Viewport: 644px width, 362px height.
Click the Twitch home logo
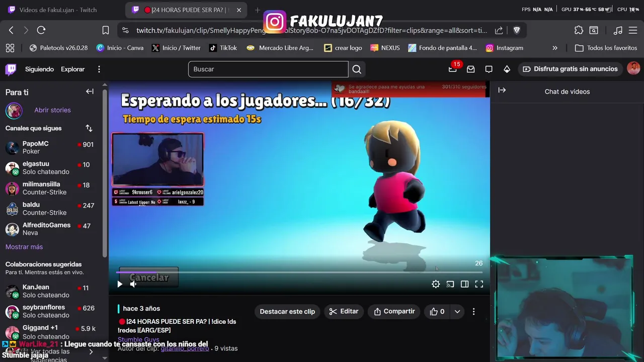(x=11, y=69)
